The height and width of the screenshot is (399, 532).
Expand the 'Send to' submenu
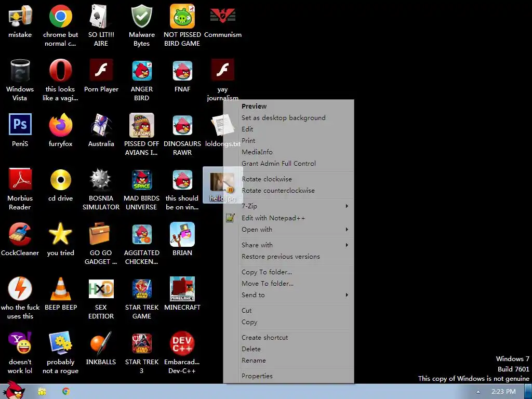point(288,295)
